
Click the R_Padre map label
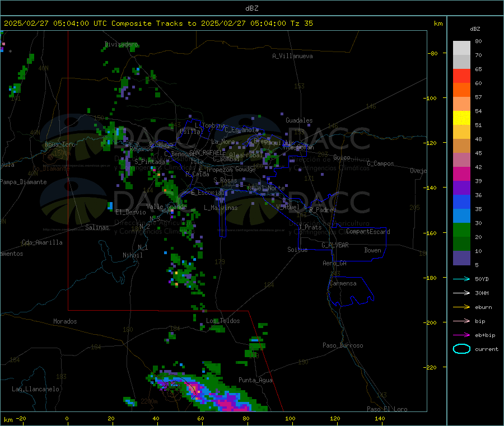[x=321, y=210]
